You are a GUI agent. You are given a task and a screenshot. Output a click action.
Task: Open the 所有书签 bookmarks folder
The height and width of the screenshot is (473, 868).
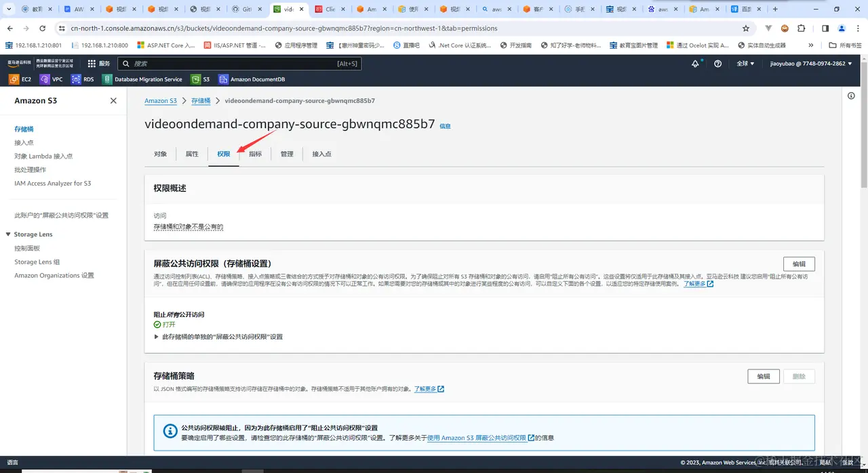pos(846,45)
